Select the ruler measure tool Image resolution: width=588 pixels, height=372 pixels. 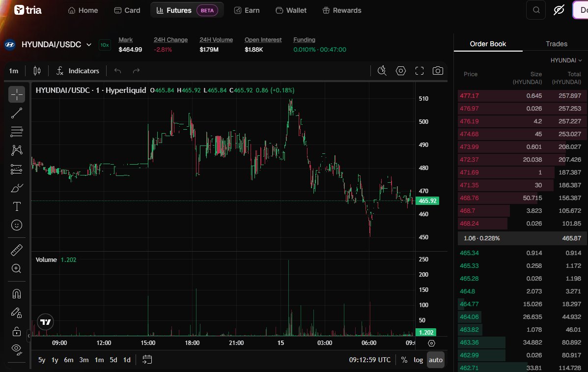click(17, 250)
